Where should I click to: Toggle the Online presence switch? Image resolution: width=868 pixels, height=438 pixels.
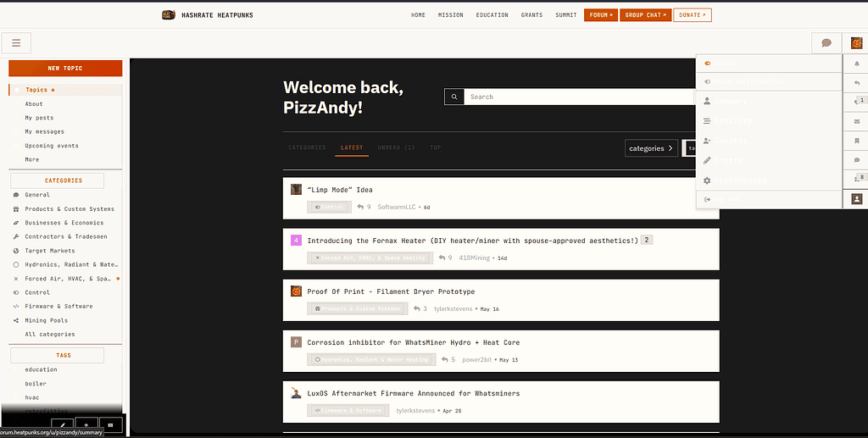pyautogui.click(x=769, y=64)
